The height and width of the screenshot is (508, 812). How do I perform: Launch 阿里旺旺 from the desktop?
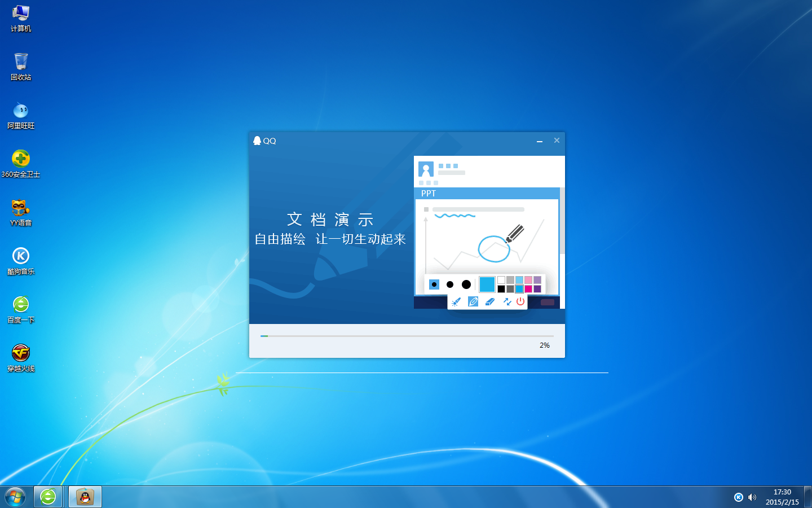point(21,115)
